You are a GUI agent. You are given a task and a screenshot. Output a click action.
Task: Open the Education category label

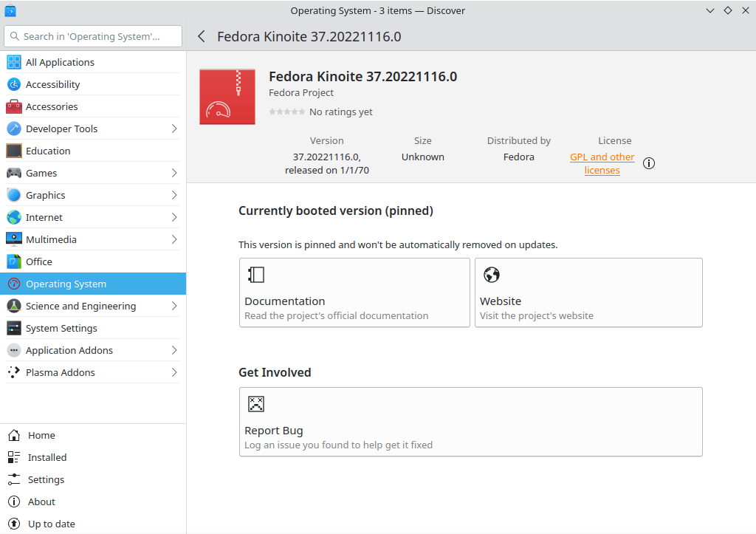(48, 151)
